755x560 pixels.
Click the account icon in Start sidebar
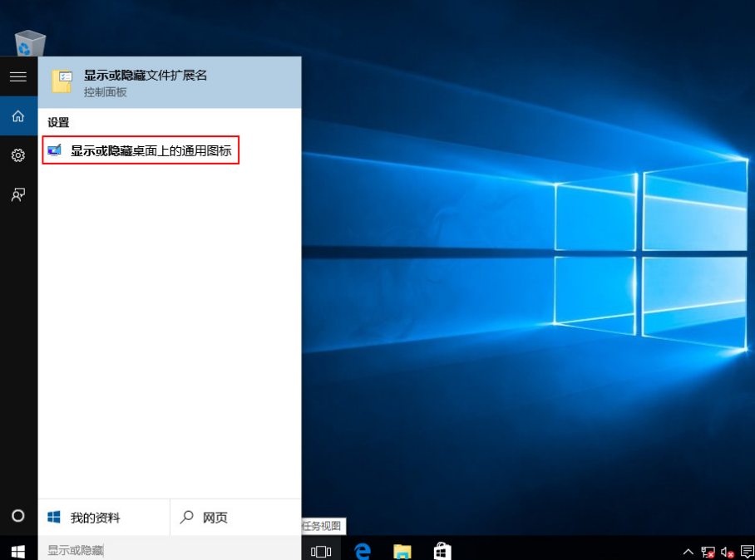coord(17,194)
